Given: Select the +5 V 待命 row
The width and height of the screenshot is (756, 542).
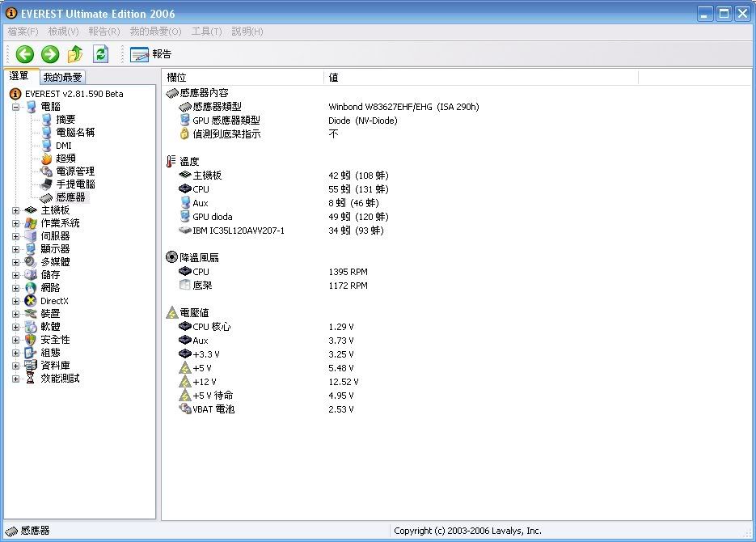Looking at the screenshot, I should click(x=266, y=396).
